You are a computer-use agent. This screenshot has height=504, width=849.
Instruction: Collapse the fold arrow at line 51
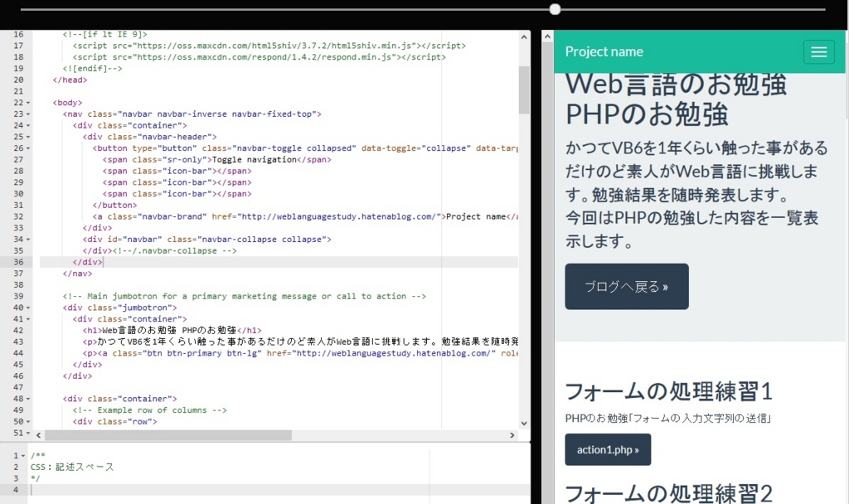tap(28, 433)
